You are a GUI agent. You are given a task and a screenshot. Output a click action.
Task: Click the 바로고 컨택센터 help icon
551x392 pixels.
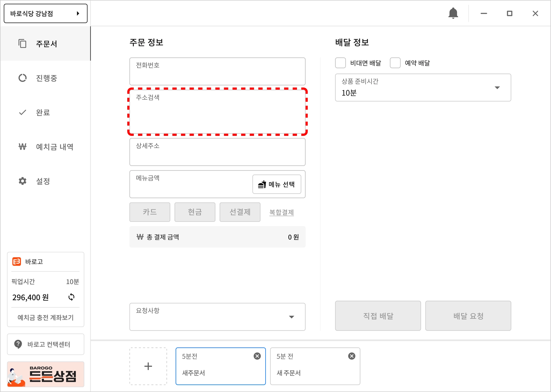[x=18, y=344]
